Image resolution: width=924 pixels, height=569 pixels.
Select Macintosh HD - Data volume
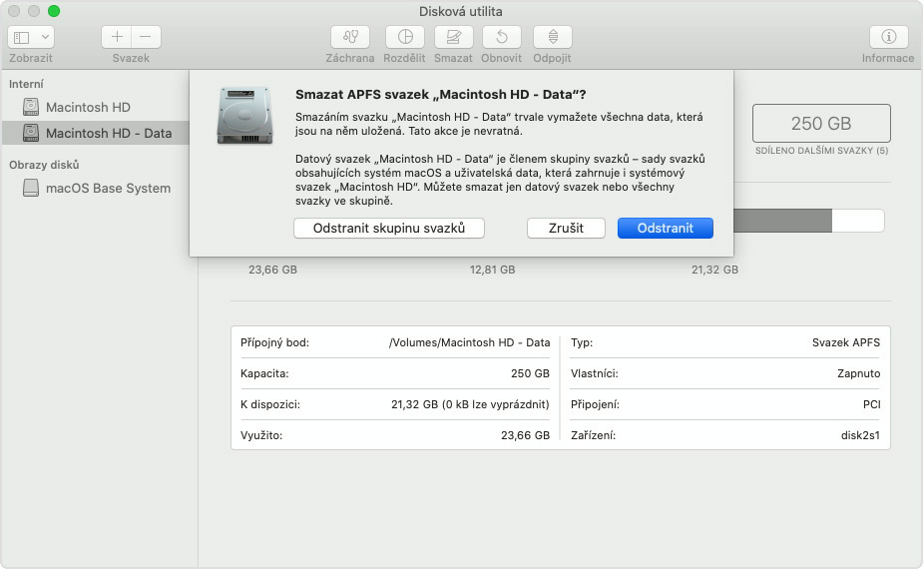coord(108,133)
